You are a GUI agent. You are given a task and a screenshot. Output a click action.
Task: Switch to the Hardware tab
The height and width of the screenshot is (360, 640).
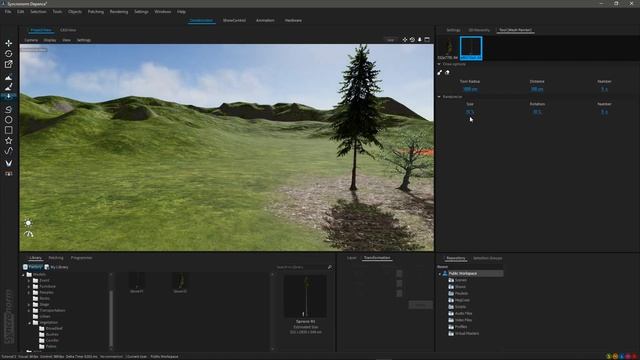click(x=293, y=20)
